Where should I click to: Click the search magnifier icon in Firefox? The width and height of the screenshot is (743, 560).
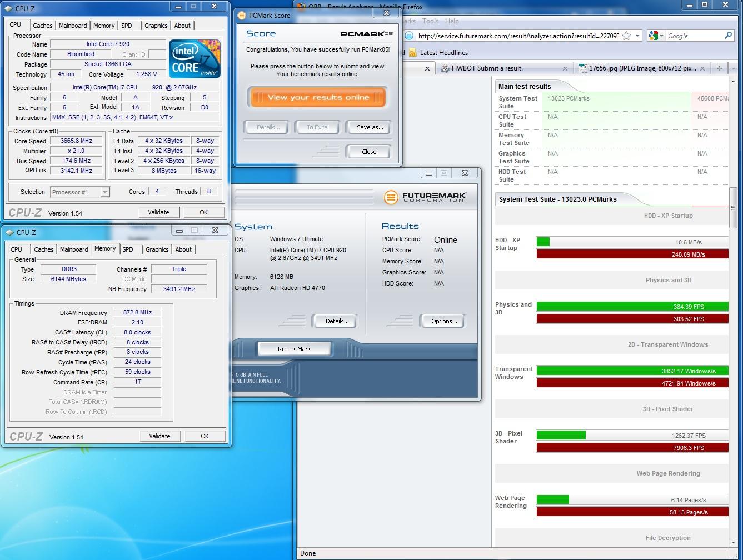pos(729,36)
